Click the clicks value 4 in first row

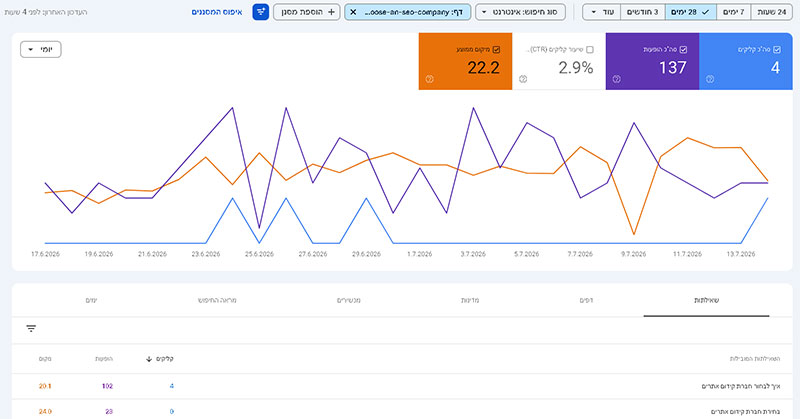point(171,386)
